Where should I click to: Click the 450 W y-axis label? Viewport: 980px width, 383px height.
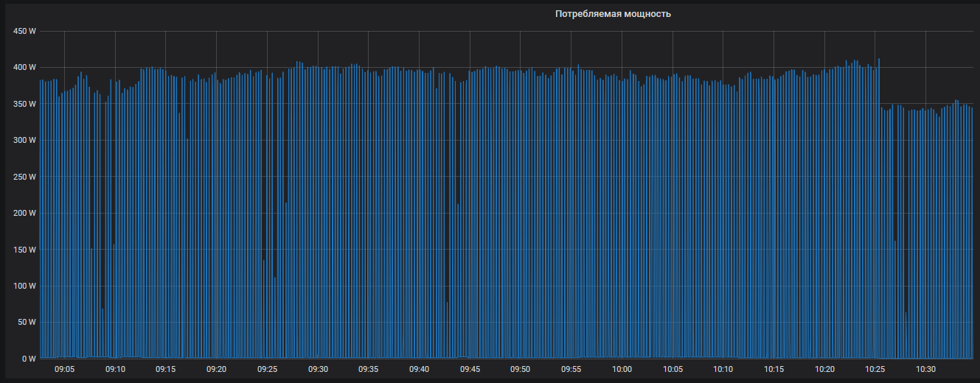pyautogui.click(x=24, y=31)
